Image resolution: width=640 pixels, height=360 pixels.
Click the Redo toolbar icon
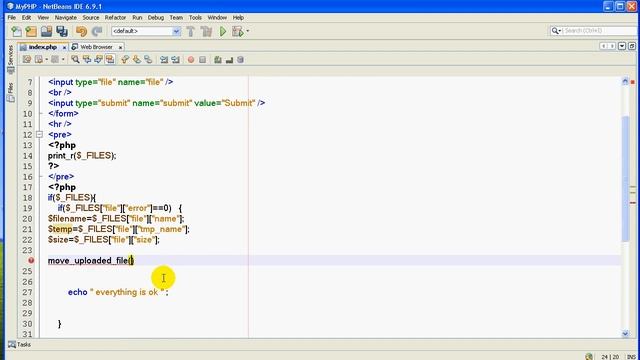point(97,31)
